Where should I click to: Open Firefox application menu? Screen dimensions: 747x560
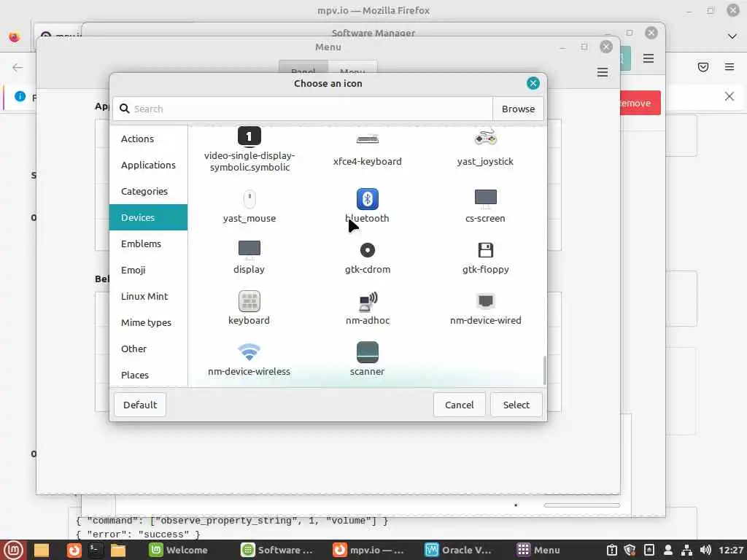pos(729,66)
